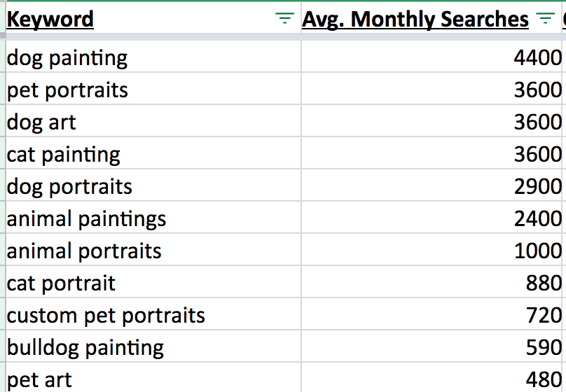This screenshot has width=566, height=392.
Task: Select the 'pet portraits' keyword cell
Action: [153, 89]
